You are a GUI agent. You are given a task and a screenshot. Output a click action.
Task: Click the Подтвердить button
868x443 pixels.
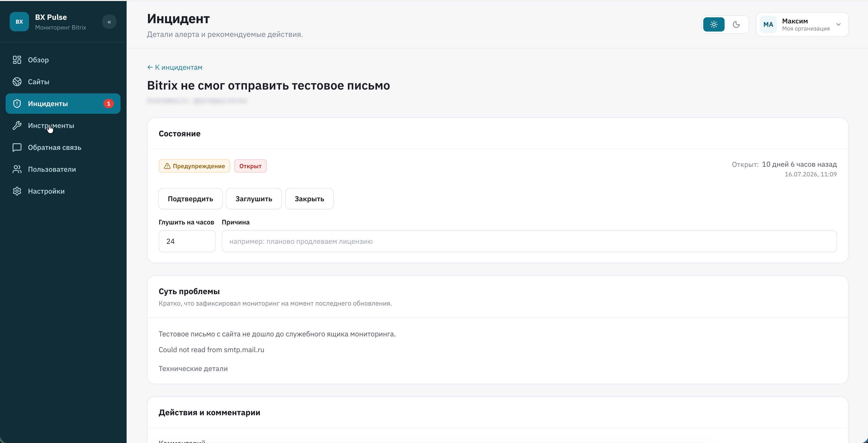point(190,198)
